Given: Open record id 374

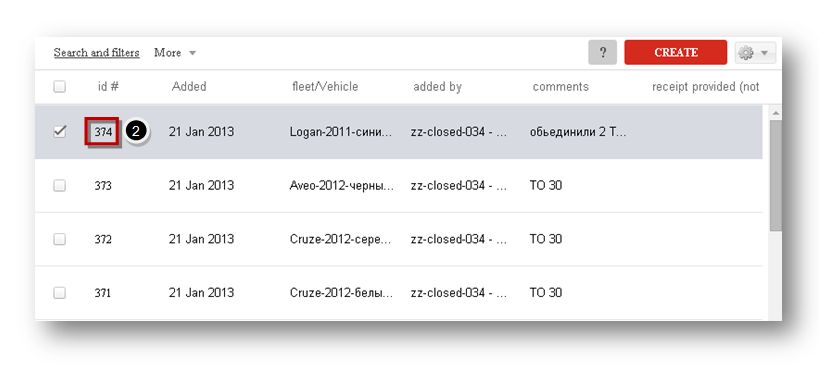Looking at the screenshot, I should [x=103, y=132].
